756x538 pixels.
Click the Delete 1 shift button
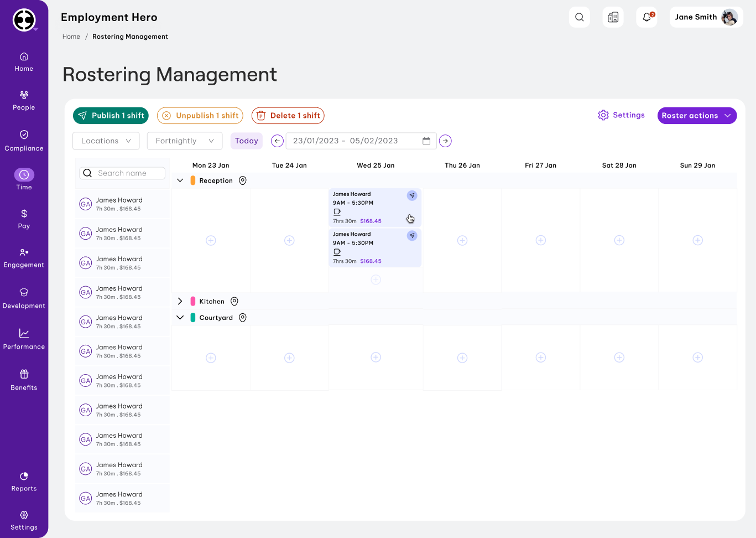[x=288, y=116]
